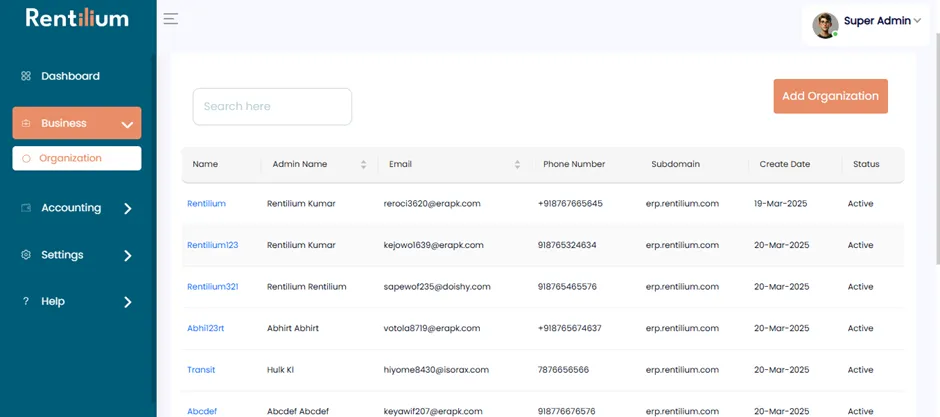Select email keyawif207@erapk.com
Screen dimensions: 940x417
(433, 412)
